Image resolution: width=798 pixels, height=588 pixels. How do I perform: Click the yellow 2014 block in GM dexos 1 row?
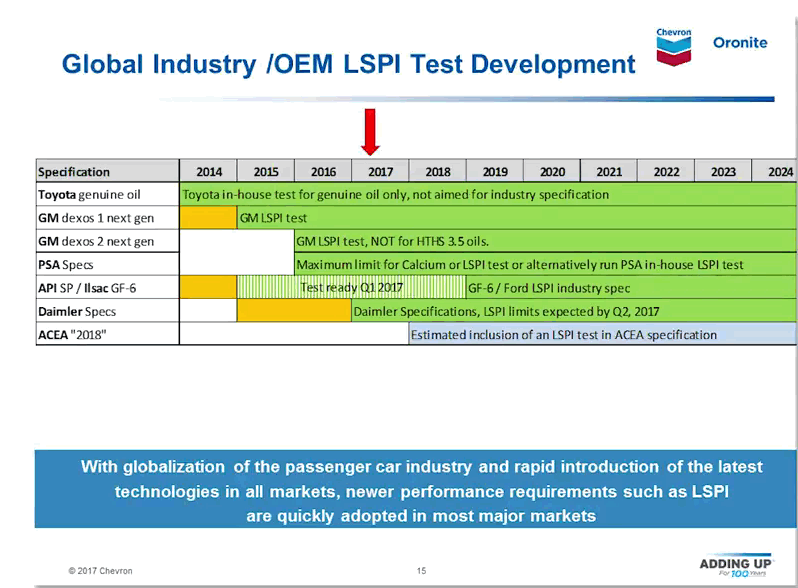(x=208, y=218)
